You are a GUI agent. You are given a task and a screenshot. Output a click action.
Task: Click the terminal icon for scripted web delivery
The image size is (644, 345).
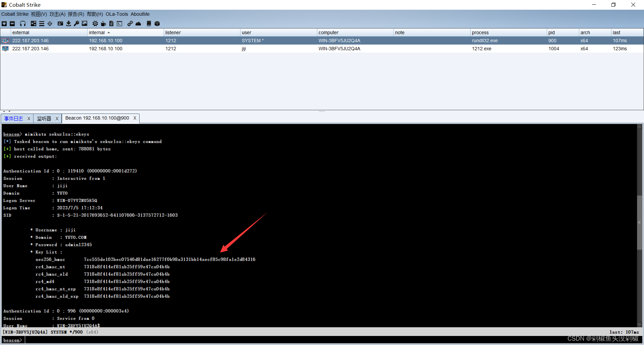(119, 23)
